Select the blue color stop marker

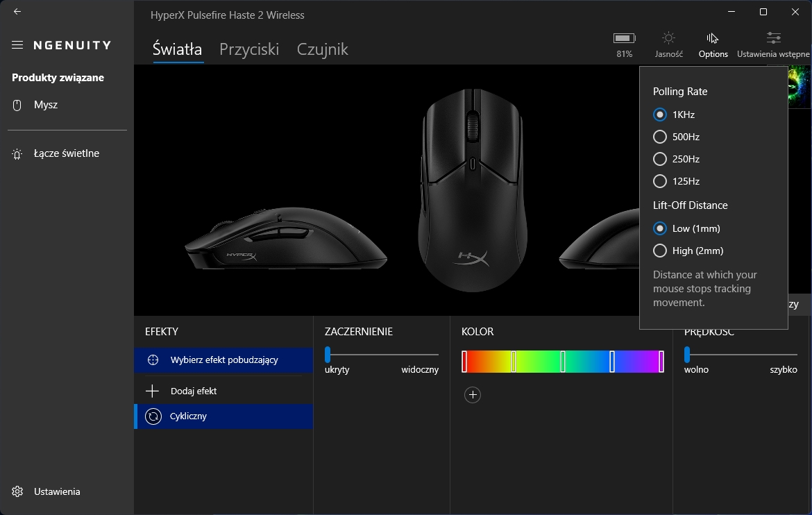(612, 362)
